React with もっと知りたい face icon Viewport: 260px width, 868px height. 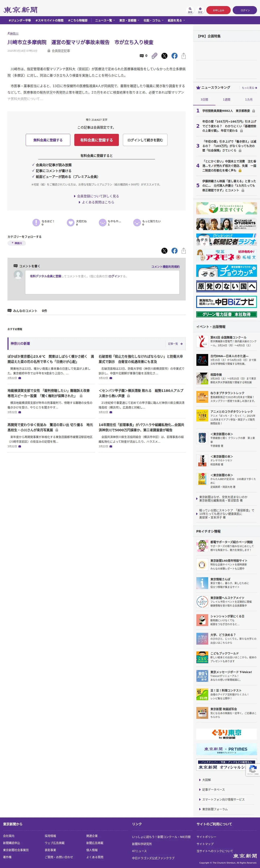137,222
